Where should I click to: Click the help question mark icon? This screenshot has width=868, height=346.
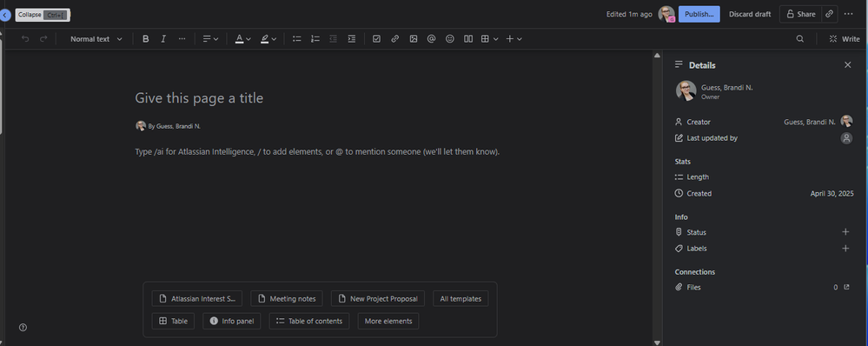pos(23,327)
